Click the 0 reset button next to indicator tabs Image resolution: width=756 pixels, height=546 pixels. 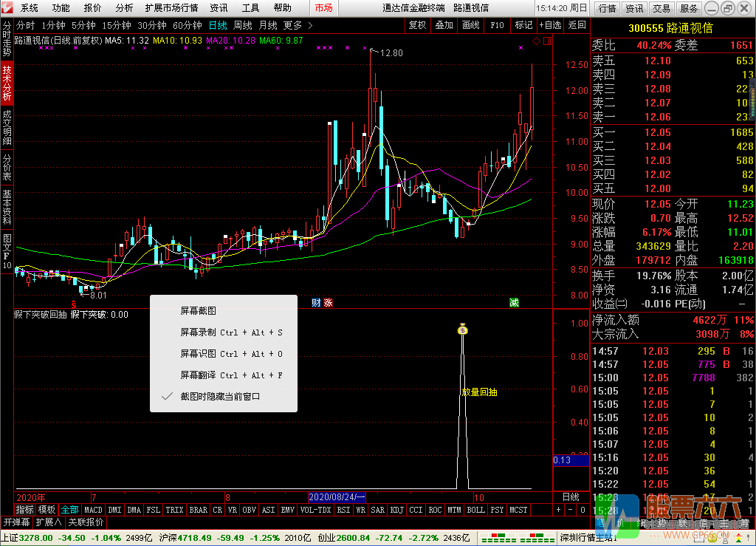(x=583, y=509)
